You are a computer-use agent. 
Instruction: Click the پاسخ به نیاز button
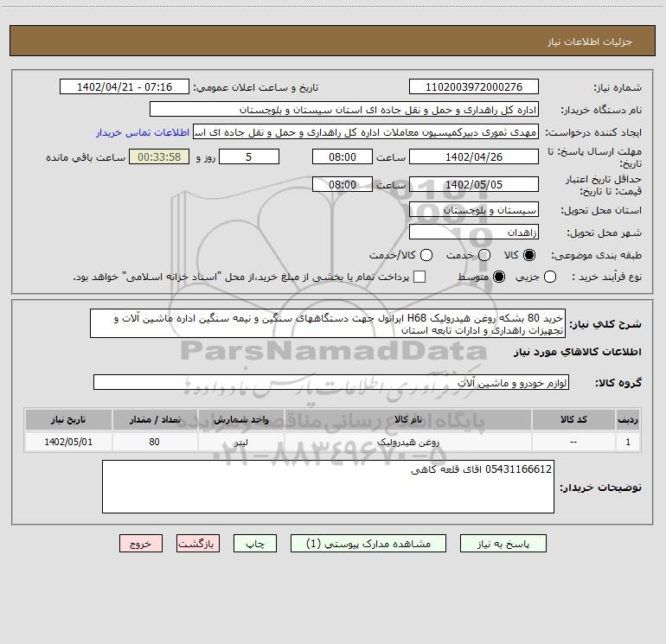pos(503,544)
